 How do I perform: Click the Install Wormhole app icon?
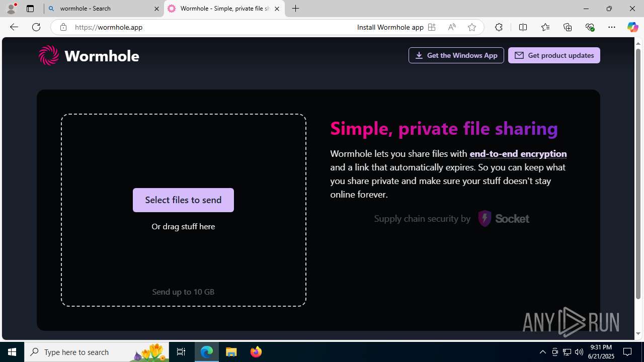(x=432, y=27)
